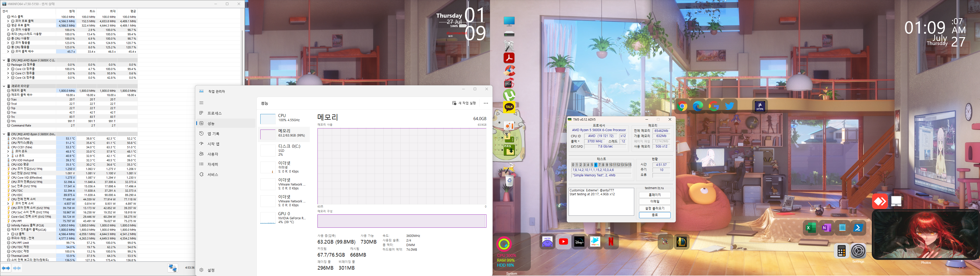
Task: Click 이메일 button in TM5
Action: point(655,202)
